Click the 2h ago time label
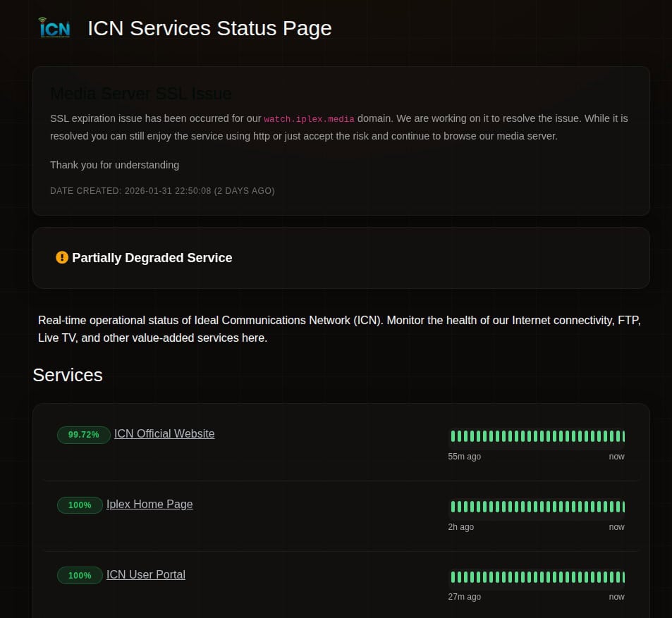 (x=460, y=527)
